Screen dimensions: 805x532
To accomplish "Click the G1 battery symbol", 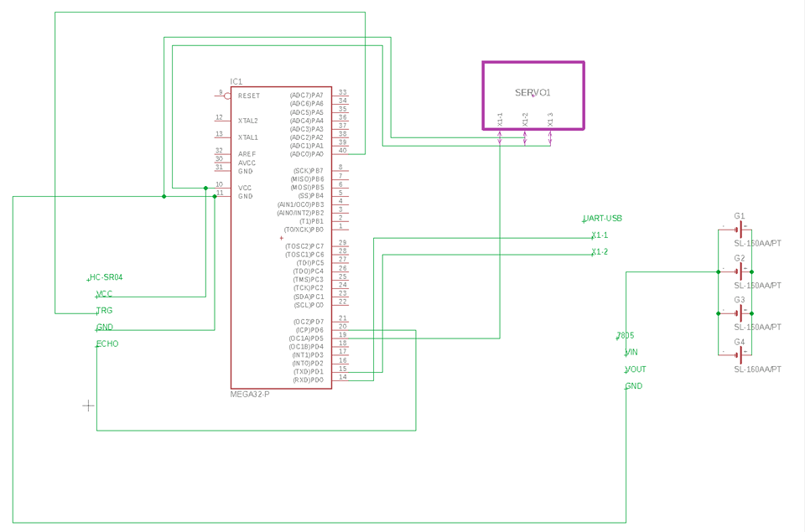I will coord(740,230).
